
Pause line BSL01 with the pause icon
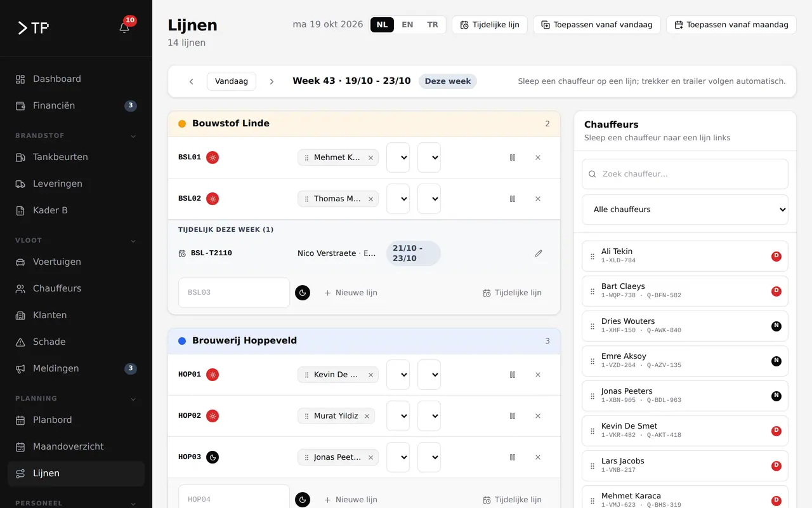click(x=513, y=157)
